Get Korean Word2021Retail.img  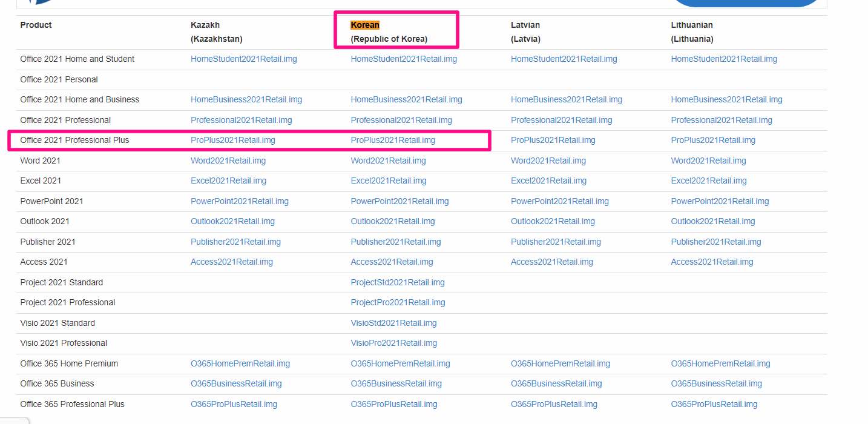tap(389, 161)
